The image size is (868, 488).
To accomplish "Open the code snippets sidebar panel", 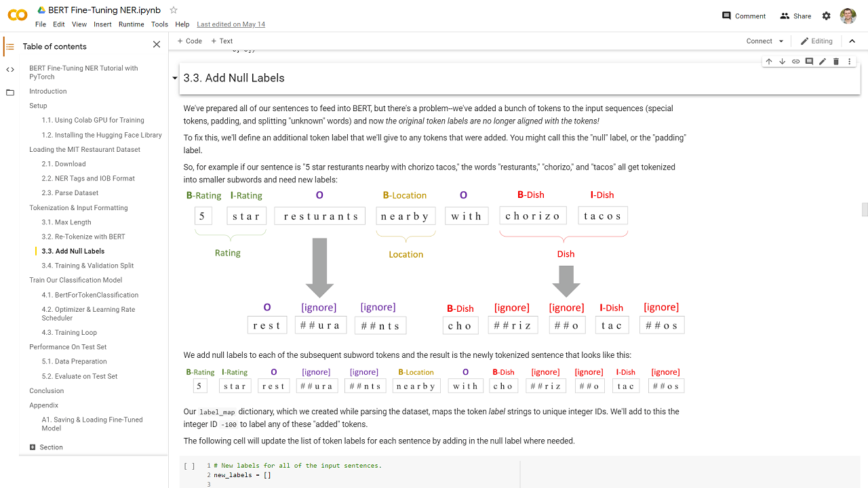I will tap(9, 69).
